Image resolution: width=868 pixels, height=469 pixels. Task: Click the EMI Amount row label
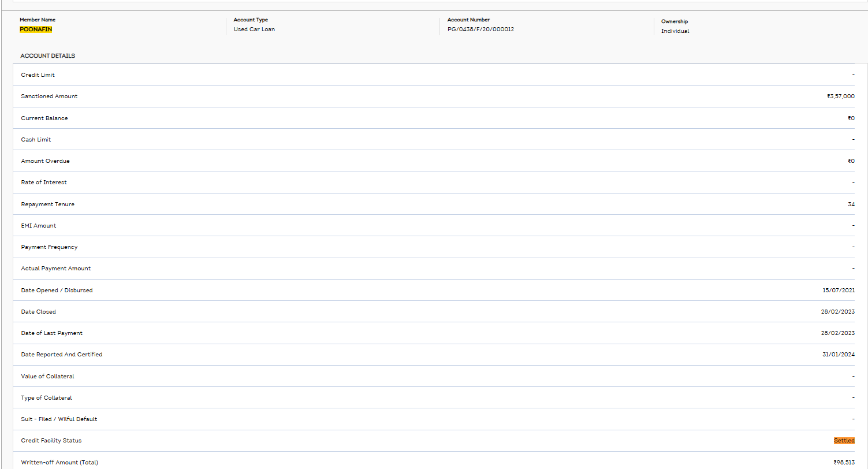(x=39, y=226)
